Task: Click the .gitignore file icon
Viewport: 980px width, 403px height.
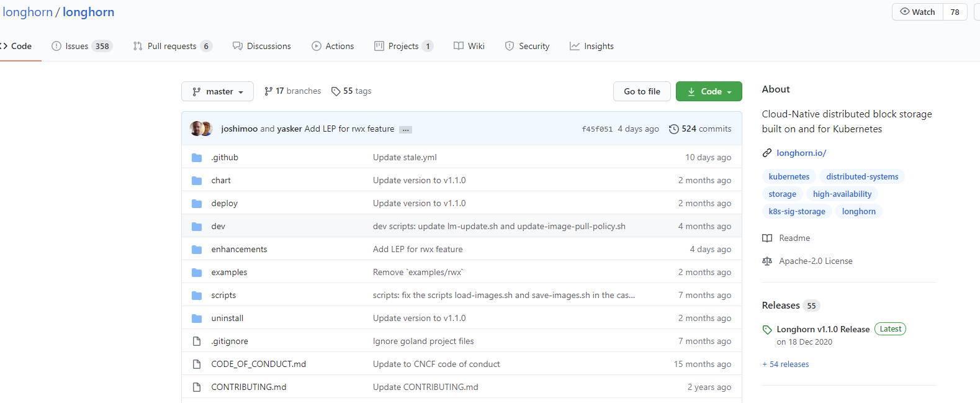Action: pyautogui.click(x=197, y=342)
